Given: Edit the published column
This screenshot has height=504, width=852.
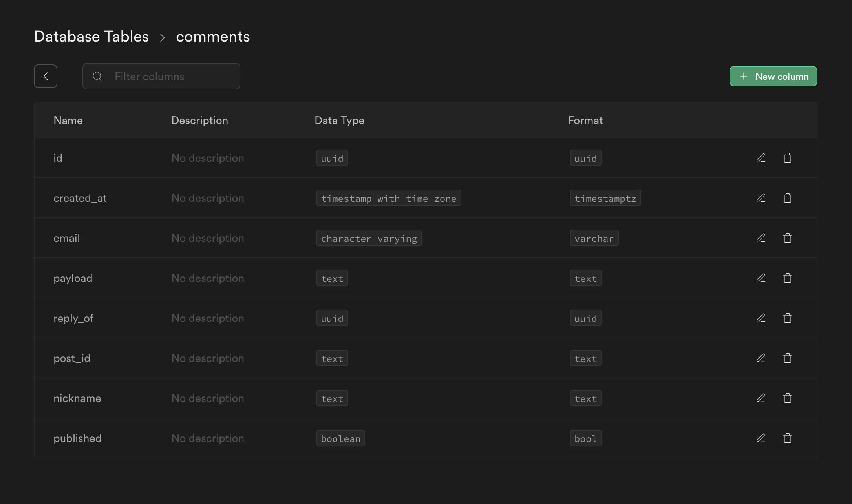Looking at the screenshot, I should tap(761, 438).
